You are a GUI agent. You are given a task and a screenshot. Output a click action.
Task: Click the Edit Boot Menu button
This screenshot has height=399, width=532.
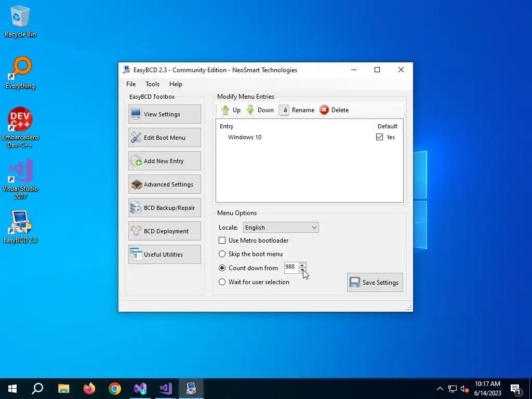[x=165, y=138]
